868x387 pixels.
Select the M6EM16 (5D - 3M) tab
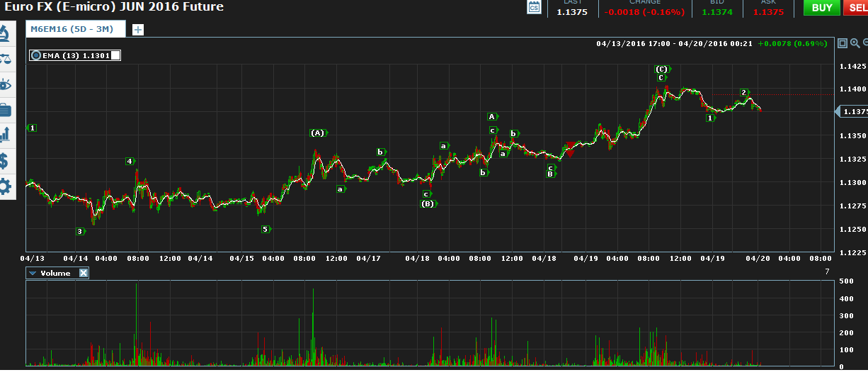[75, 29]
